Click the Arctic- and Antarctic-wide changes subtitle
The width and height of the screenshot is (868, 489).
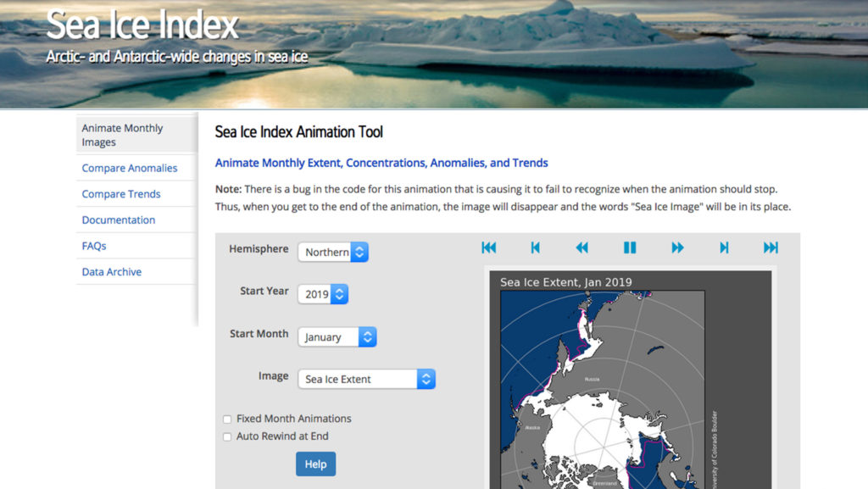pos(177,57)
